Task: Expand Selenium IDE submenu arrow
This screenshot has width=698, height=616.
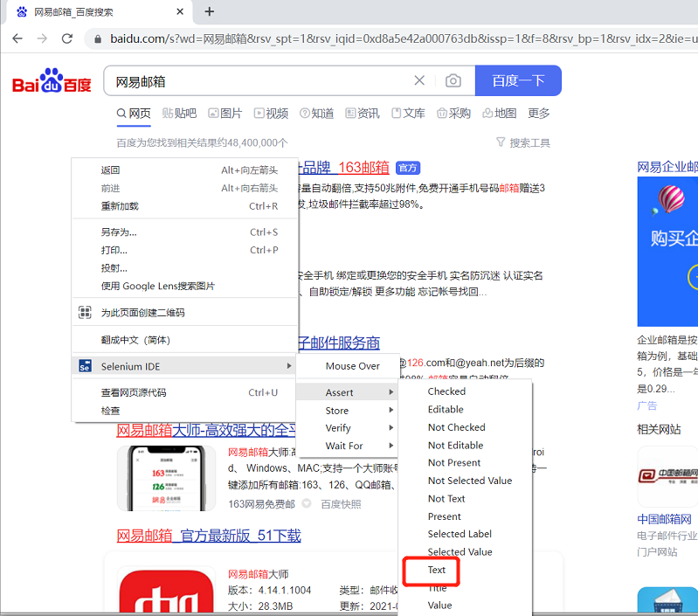Action: point(289,366)
